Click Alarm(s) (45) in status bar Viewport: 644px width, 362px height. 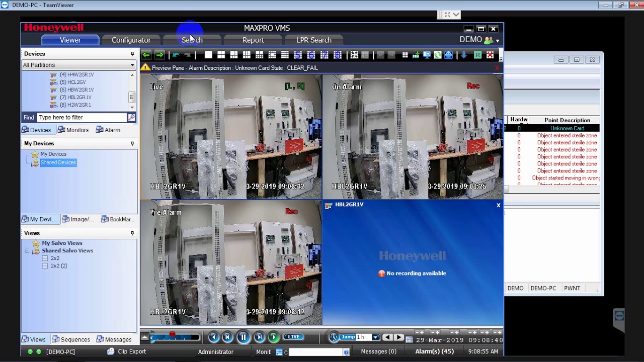434,351
